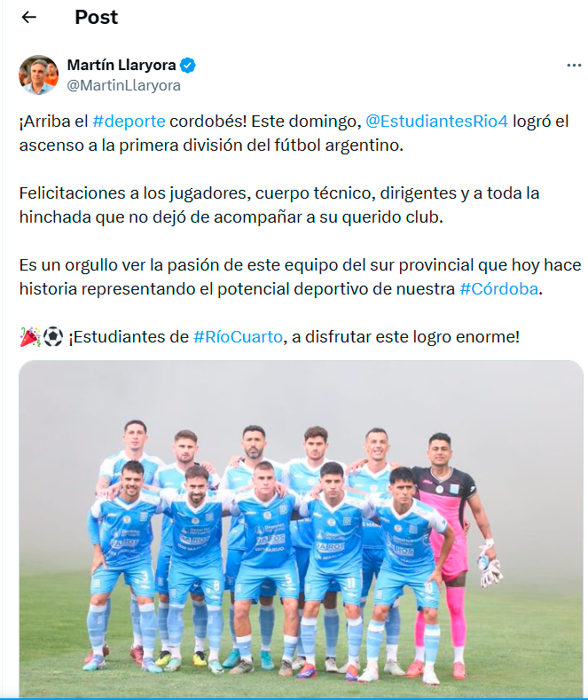Click the Felicitaciones paragraph text
This screenshot has height=700, width=588.
pos(279,205)
